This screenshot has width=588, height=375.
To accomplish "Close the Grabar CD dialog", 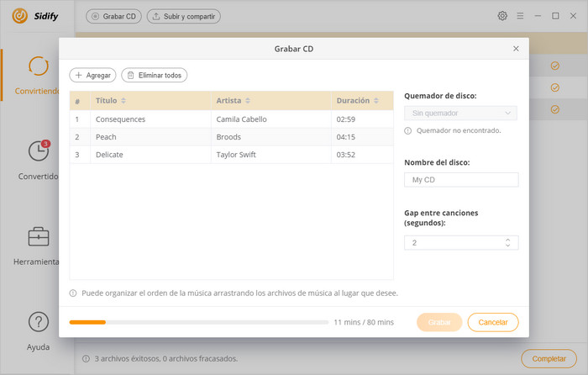I will point(516,49).
